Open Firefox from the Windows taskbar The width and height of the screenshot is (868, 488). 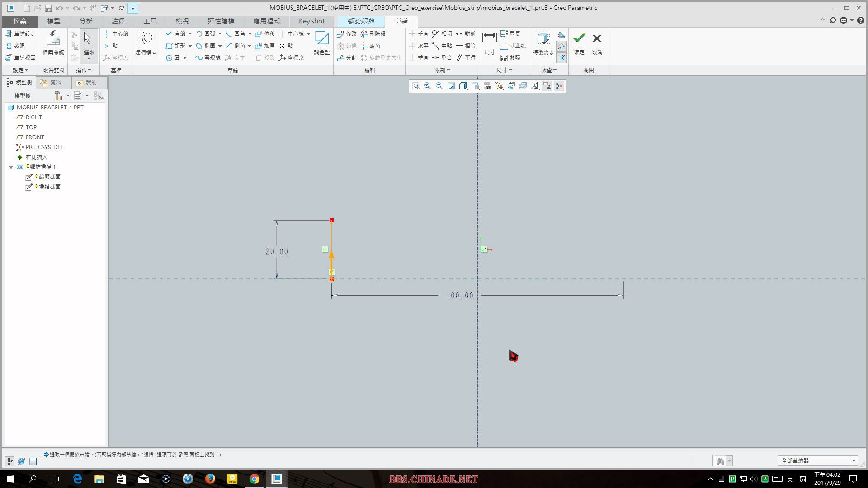(x=210, y=479)
